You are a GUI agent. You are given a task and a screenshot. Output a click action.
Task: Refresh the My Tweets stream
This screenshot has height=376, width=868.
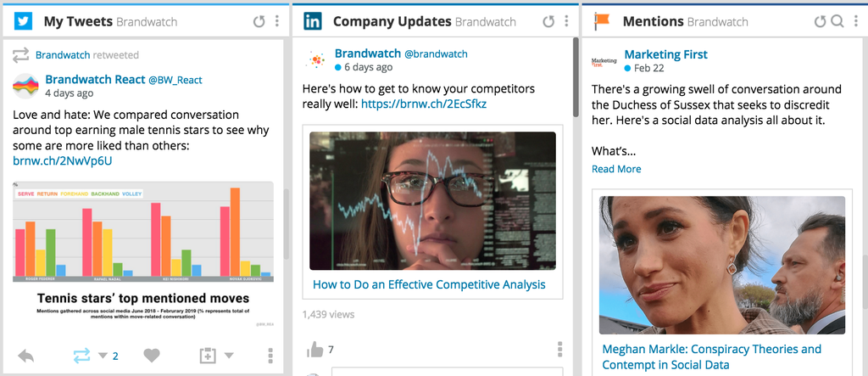259,21
